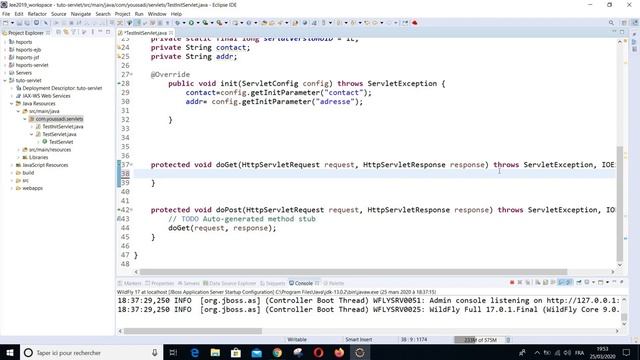Viewport: 640px width, 360px height.
Task: Click filter icon in Project Explorer toolbar
Action: tap(74, 32)
